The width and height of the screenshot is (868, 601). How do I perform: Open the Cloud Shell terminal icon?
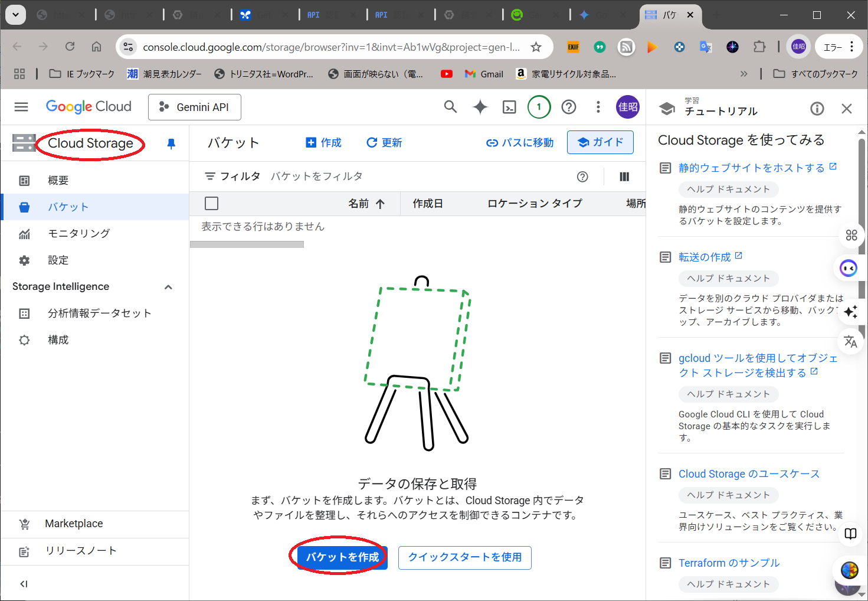(x=509, y=107)
